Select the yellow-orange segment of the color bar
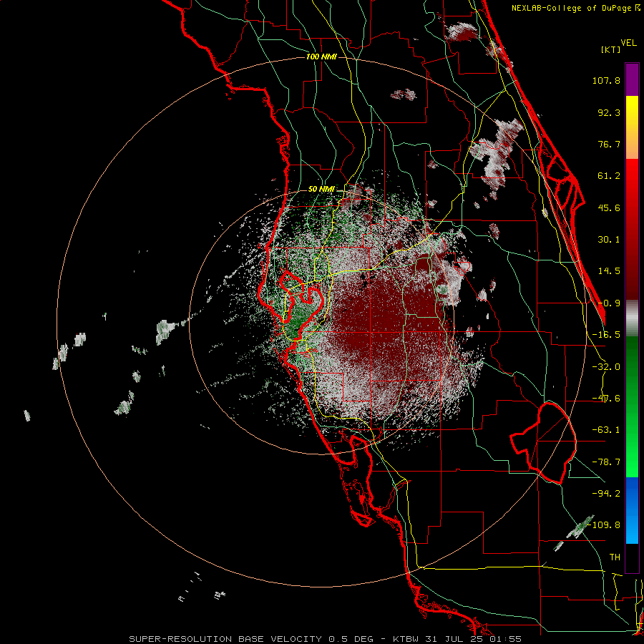Viewport: 644px width, 644px height. click(x=632, y=127)
